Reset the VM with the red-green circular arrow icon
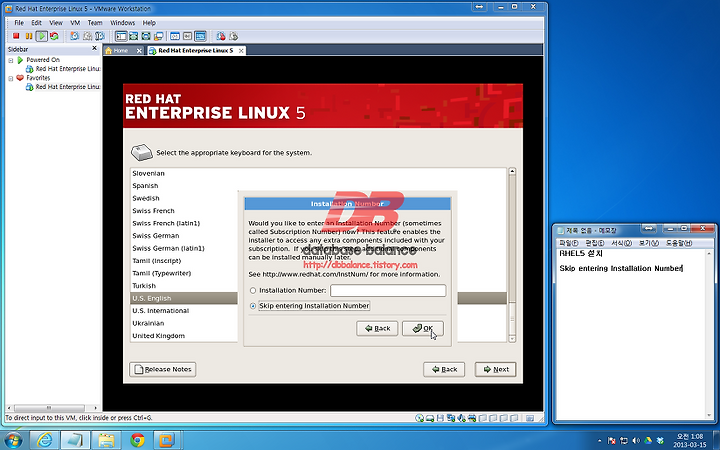720x450 pixels. coord(54,36)
